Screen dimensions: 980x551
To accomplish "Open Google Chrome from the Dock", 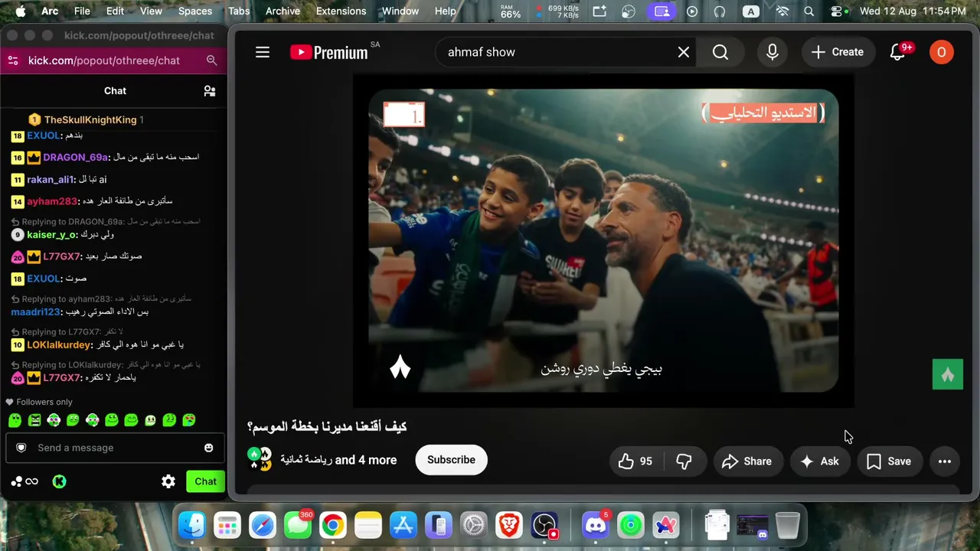I will [x=332, y=525].
